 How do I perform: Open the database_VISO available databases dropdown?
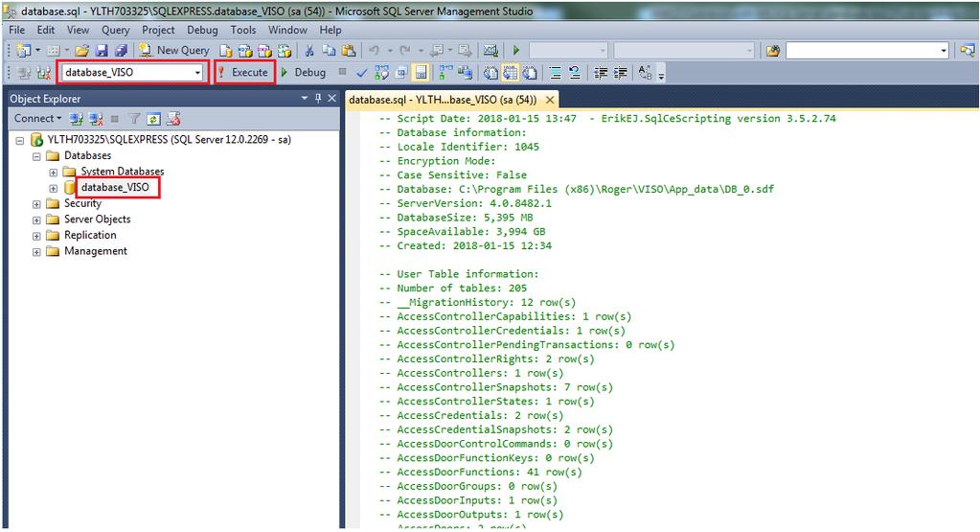197,73
